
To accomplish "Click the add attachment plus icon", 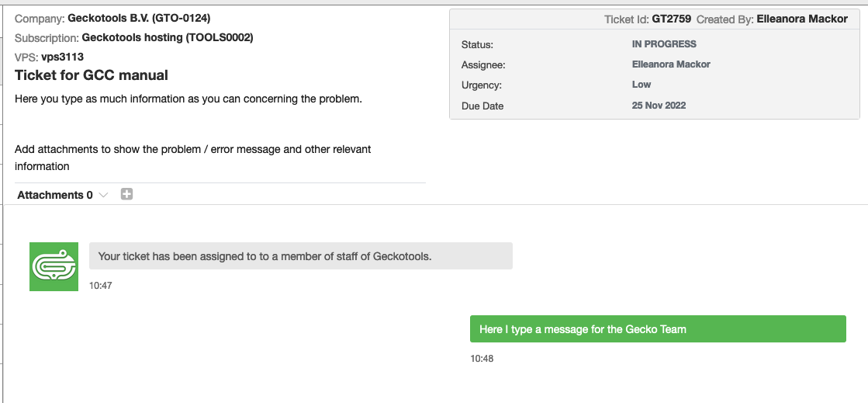I will pos(127,195).
